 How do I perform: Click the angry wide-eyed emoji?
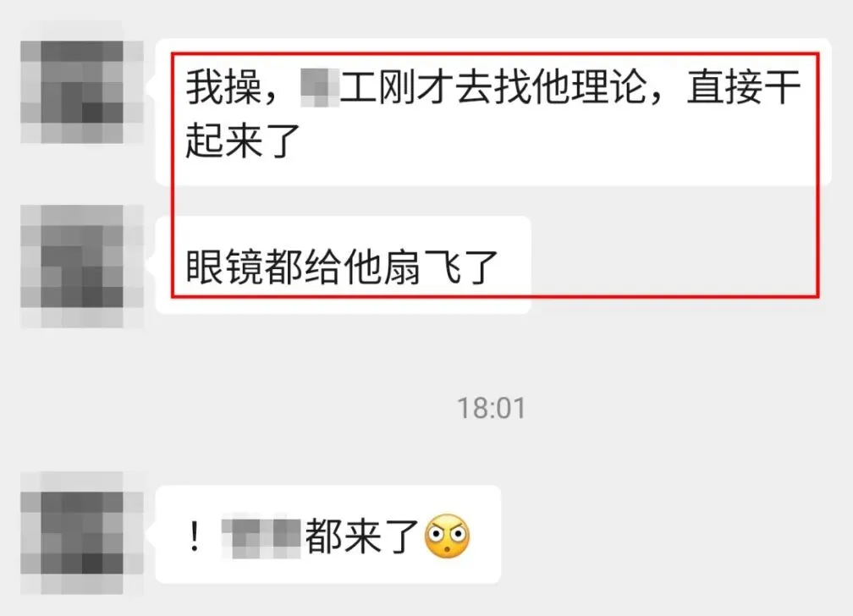447,536
